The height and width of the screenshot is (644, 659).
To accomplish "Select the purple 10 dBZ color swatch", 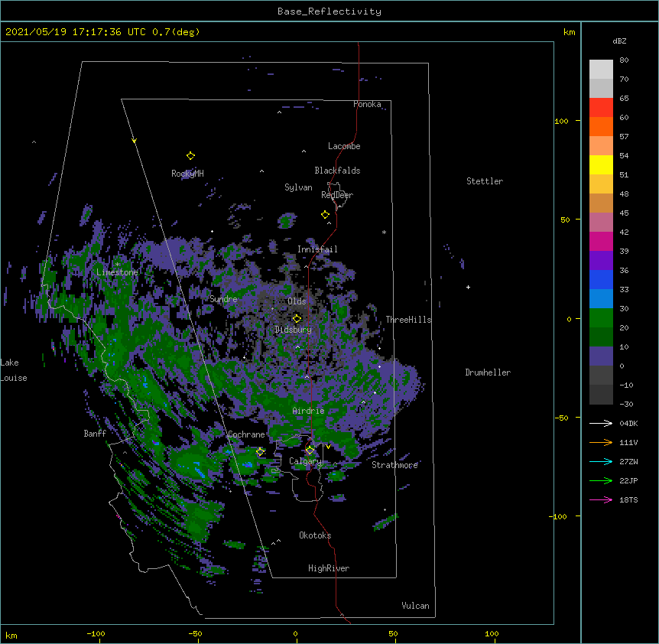I will pos(601,356).
